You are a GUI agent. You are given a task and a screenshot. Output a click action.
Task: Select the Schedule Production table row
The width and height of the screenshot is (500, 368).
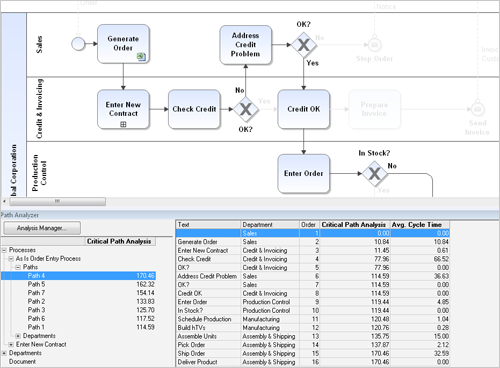tap(313, 319)
